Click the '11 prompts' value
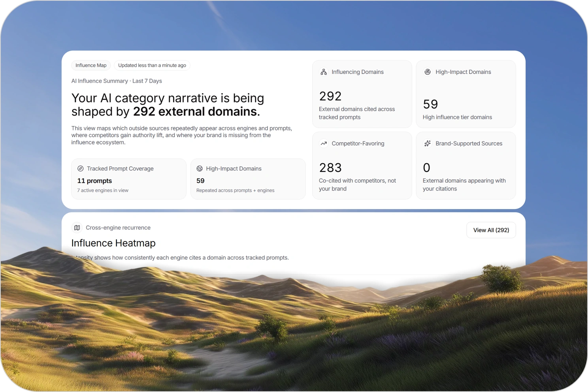The width and height of the screenshot is (588, 392). point(94,181)
